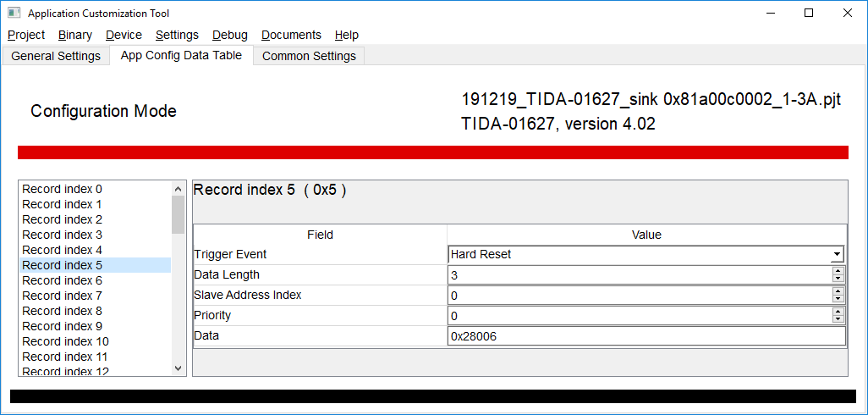Click the TIDA-01627, version 4.02 text
Image resolution: width=868 pixels, height=415 pixels.
[x=558, y=125]
